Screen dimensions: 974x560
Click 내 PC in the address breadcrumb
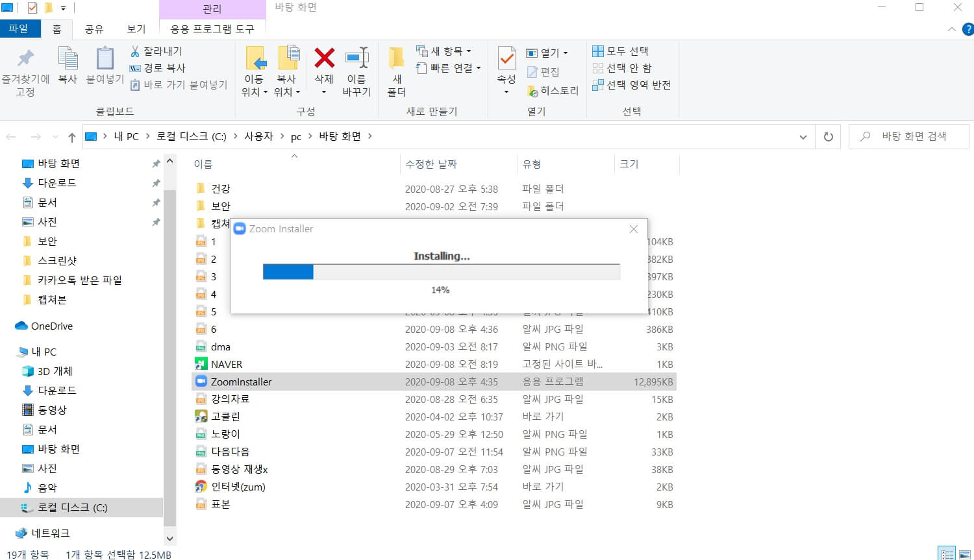click(x=126, y=136)
